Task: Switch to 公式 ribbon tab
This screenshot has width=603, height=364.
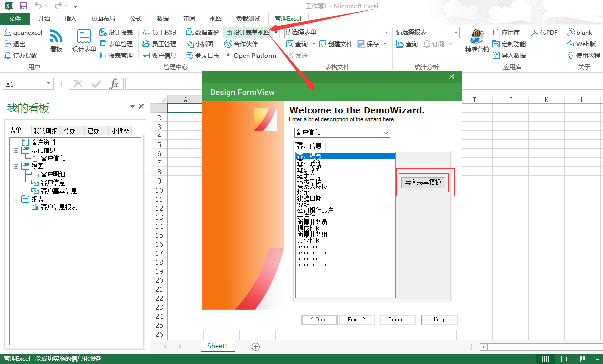Action: click(x=136, y=19)
